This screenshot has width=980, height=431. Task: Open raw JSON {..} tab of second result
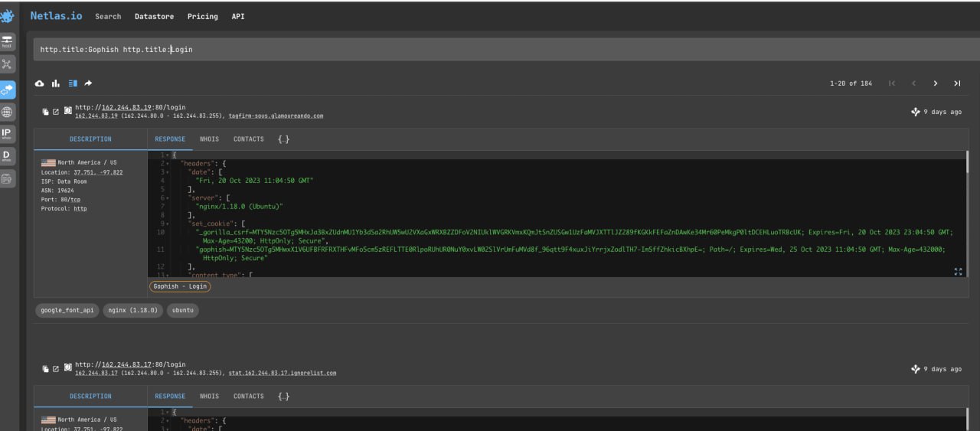[x=283, y=397]
